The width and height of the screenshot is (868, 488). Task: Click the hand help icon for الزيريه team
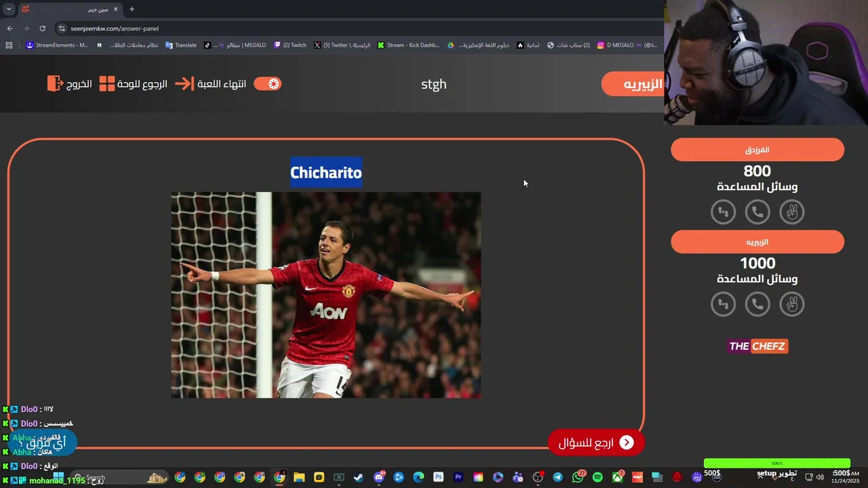(x=791, y=304)
